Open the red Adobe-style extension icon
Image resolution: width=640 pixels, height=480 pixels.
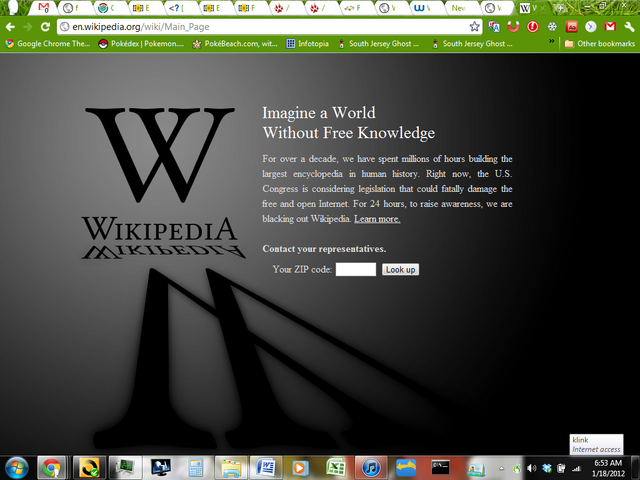click(571, 27)
